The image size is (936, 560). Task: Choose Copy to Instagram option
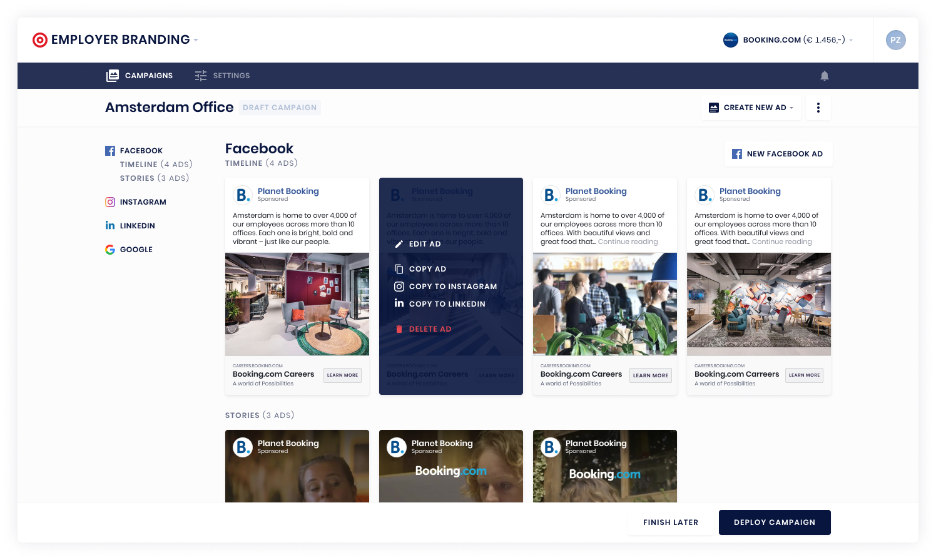pyautogui.click(x=445, y=287)
